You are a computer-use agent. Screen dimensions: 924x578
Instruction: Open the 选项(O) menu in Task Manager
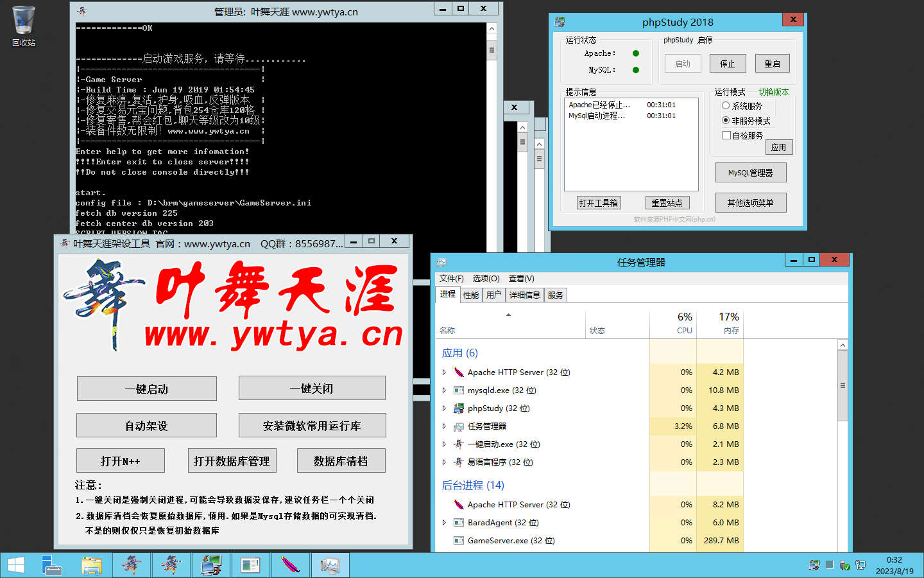[486, 278]
